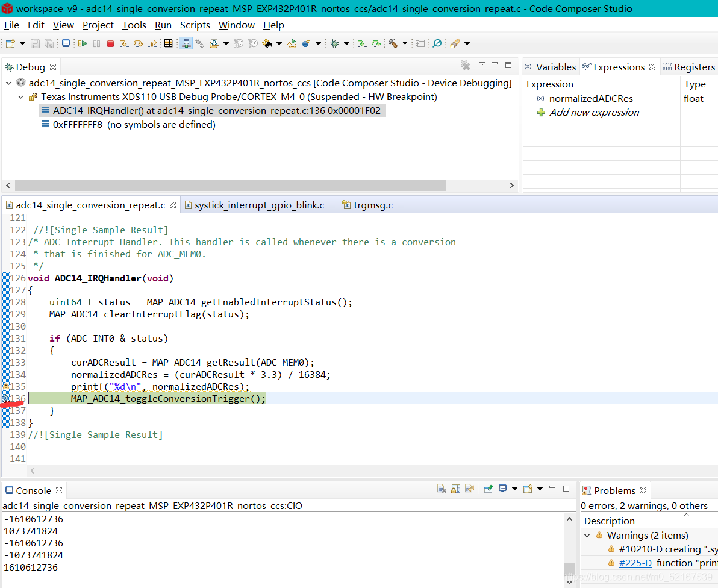Select the 0xFFFFFFF8 stack frame
Image resolution: width=718 pixels, height=588 pixels.
134,125
